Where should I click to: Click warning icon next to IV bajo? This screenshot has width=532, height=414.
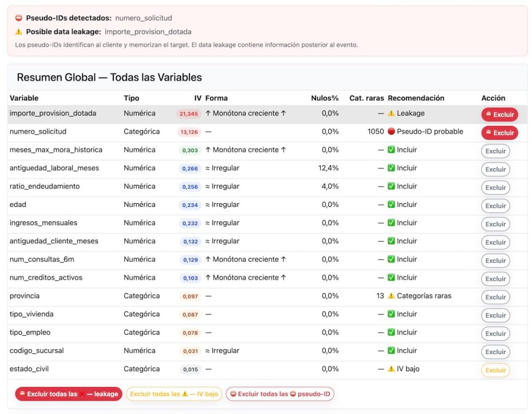pyautogui.click(x=391, y=369)
